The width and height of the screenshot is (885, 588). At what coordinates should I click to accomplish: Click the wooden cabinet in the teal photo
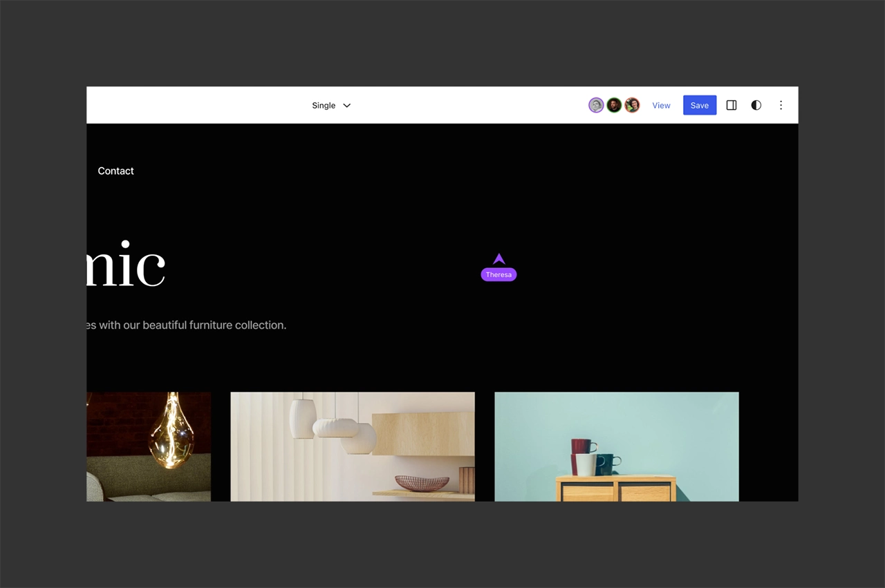tap(616, 488)
